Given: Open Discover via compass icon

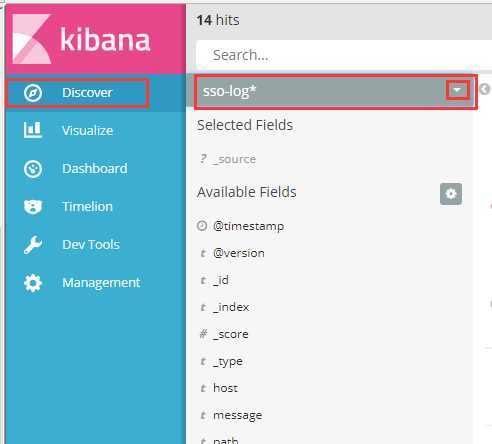Looking at the screenshot, I should [x=33, y=93].
